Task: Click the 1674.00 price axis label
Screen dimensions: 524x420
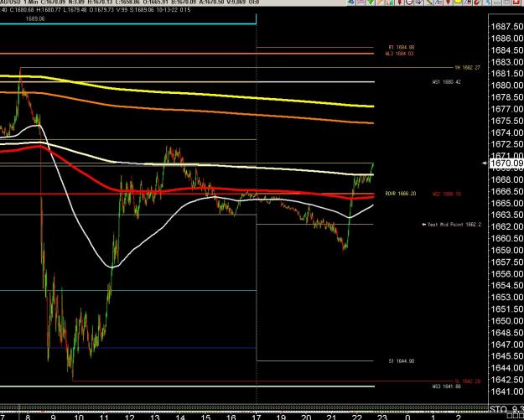Action: click(506, 132)
